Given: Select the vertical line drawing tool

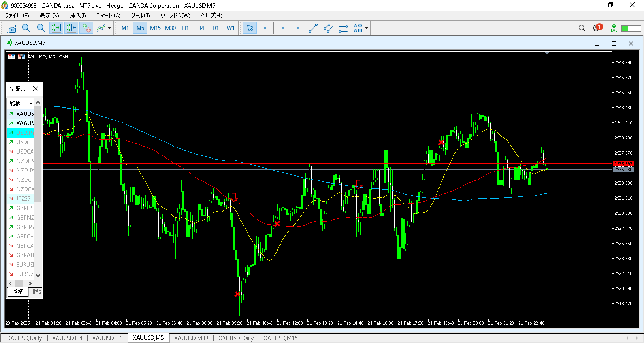Looking at the screenshot, I should [283, 28].
